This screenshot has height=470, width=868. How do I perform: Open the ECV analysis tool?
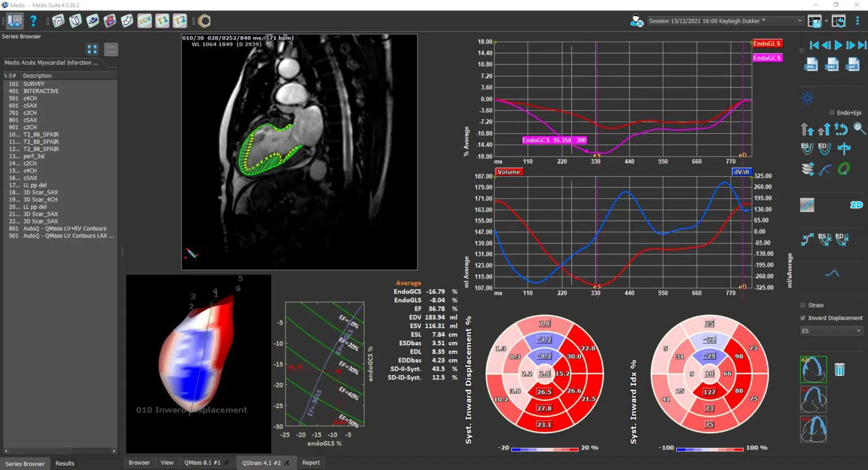pyautogui.click(x=145, y=21)
